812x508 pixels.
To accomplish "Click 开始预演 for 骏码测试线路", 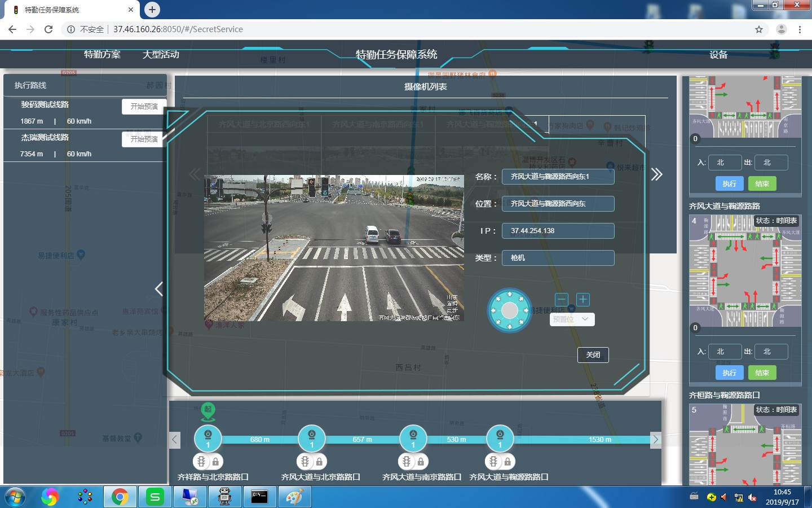I will pos(144,107).
